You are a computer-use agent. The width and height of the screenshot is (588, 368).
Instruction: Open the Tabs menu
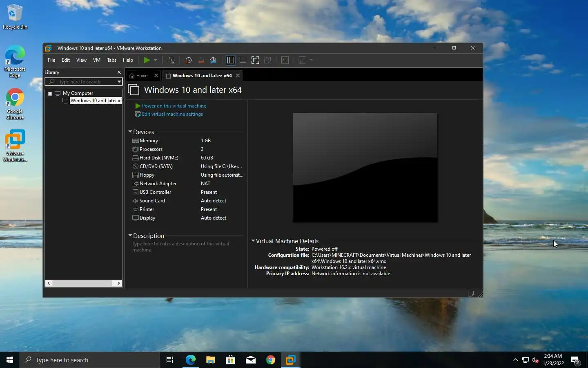point(111,60)
